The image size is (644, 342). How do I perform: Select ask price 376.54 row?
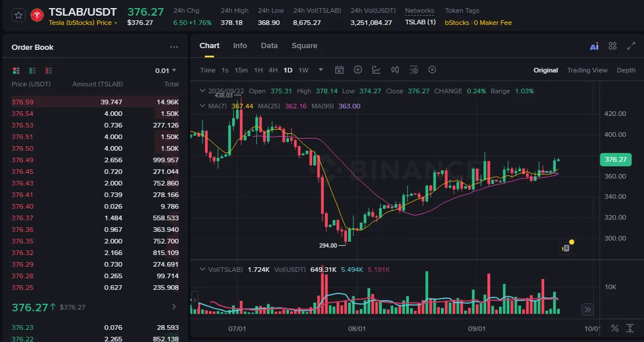[95, 114]
